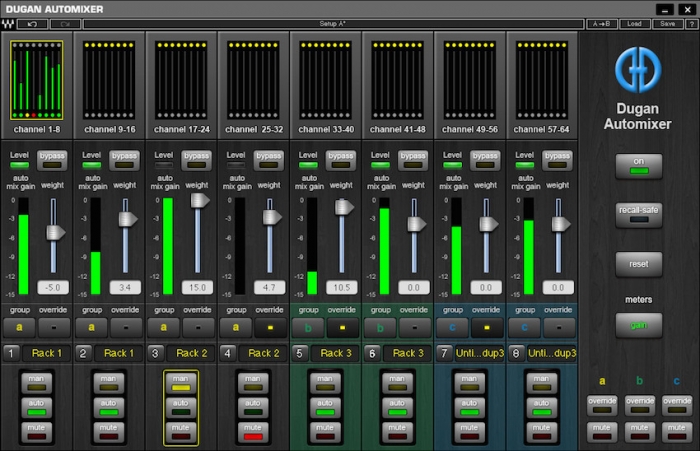
Task: Select the channel 57-64 meter display
Action: (x=542, y=80)
